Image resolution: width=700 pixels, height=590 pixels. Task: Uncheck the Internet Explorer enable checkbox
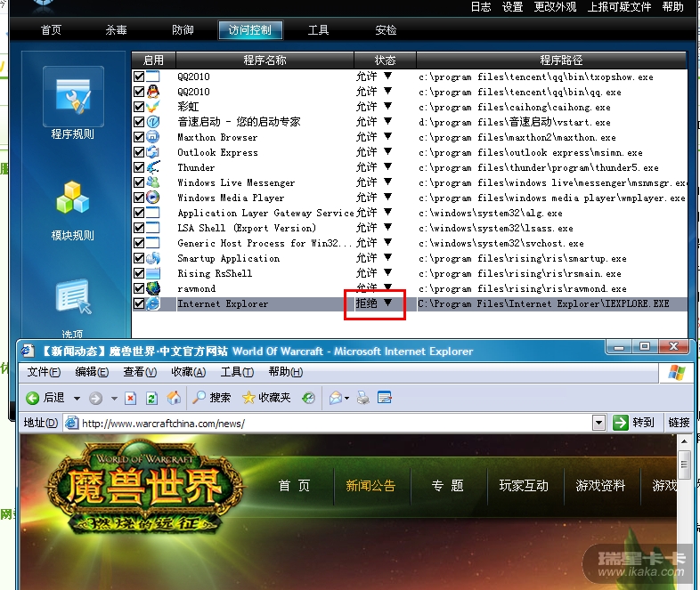coord(139,303)
